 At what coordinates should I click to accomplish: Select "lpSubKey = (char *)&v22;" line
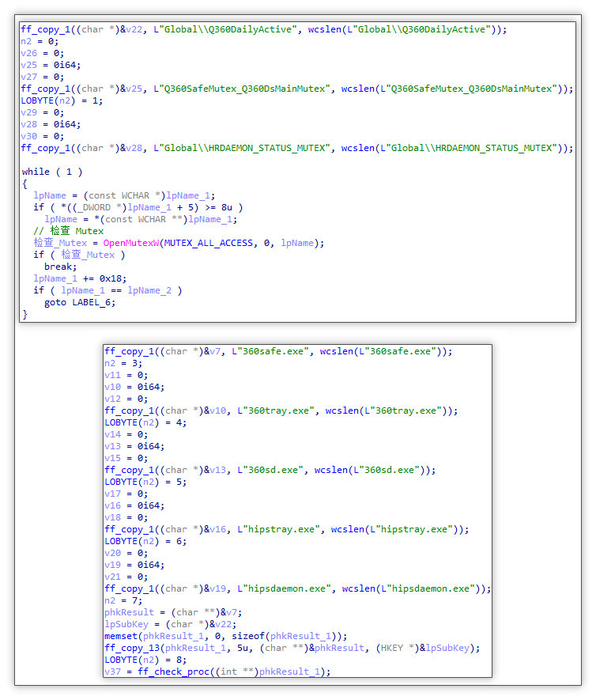(171, 625)
